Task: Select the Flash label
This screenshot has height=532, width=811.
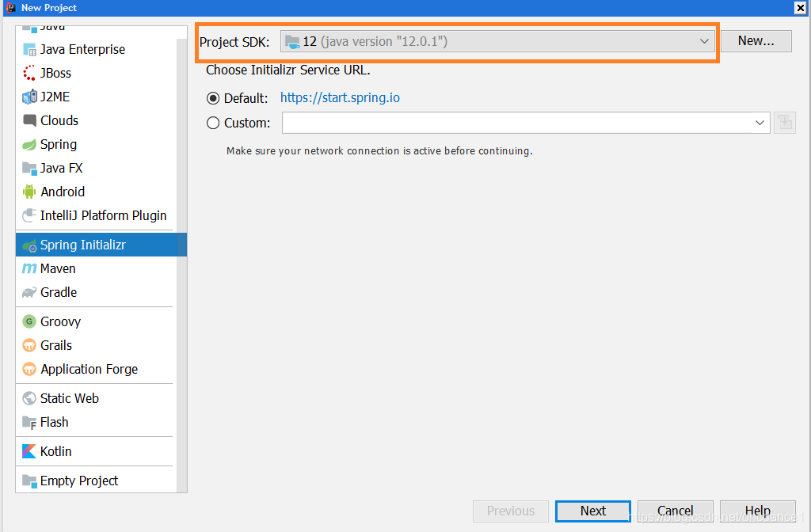Action: (55, 423)
